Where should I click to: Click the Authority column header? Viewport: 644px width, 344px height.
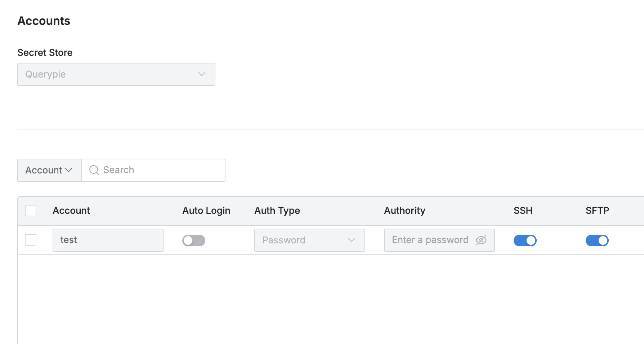(404, 211)
